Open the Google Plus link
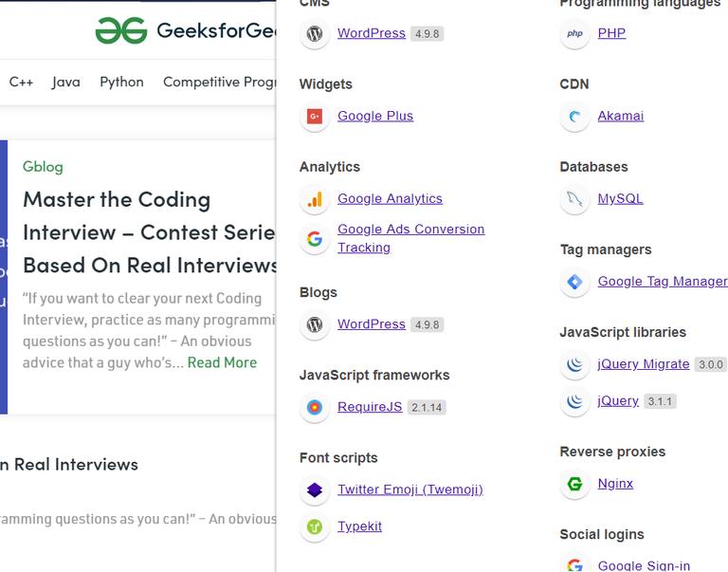 (375, 116)
